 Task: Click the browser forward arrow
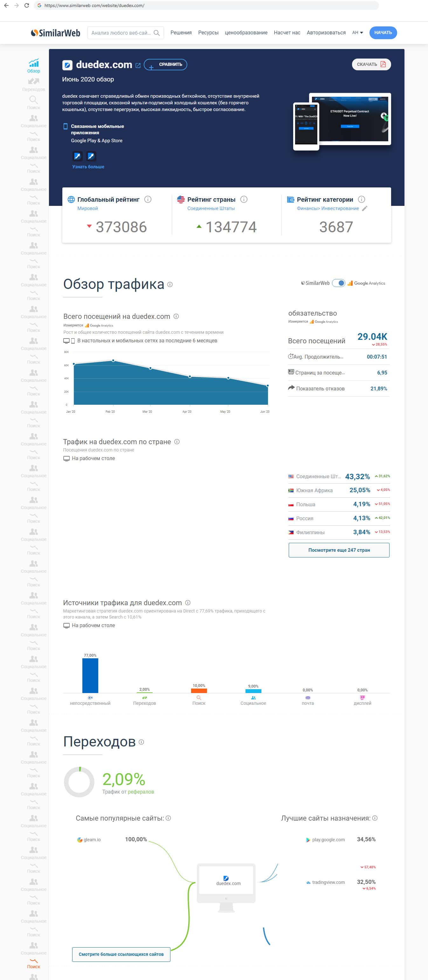coord(16,6)
